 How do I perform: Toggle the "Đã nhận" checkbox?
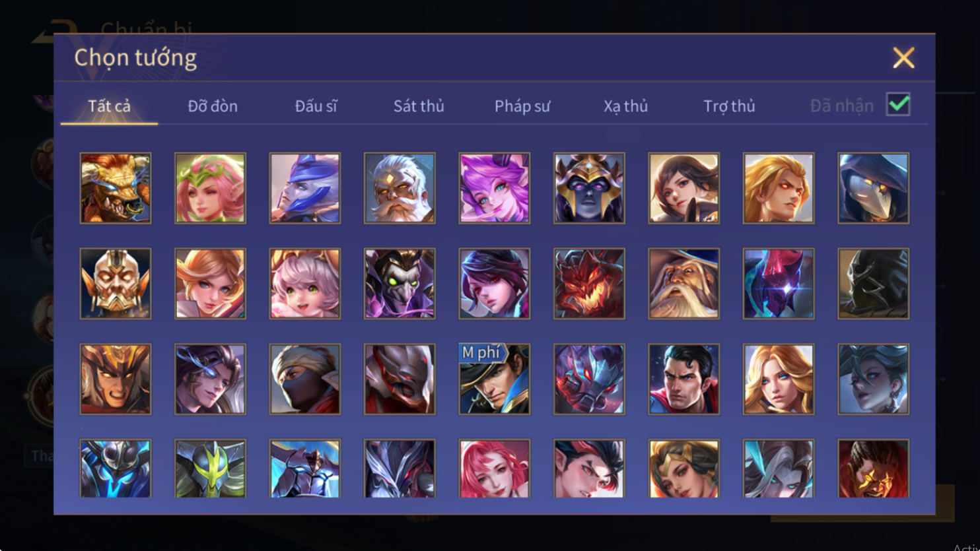coord(898,105)
